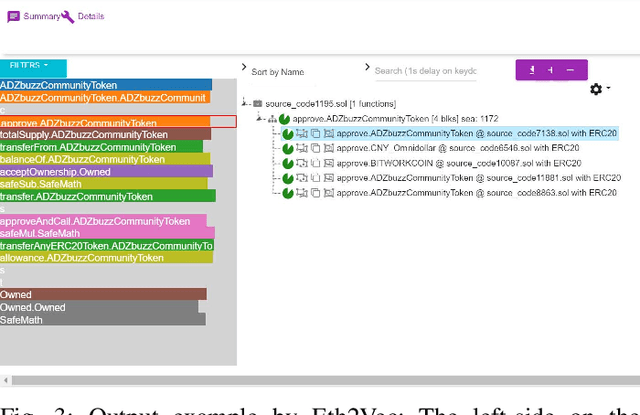Select approve.ADZbuzzCommunityToken @ source_code8863.sol entry
The height and width of the screenshot is (415, 640).
[474, 190]
